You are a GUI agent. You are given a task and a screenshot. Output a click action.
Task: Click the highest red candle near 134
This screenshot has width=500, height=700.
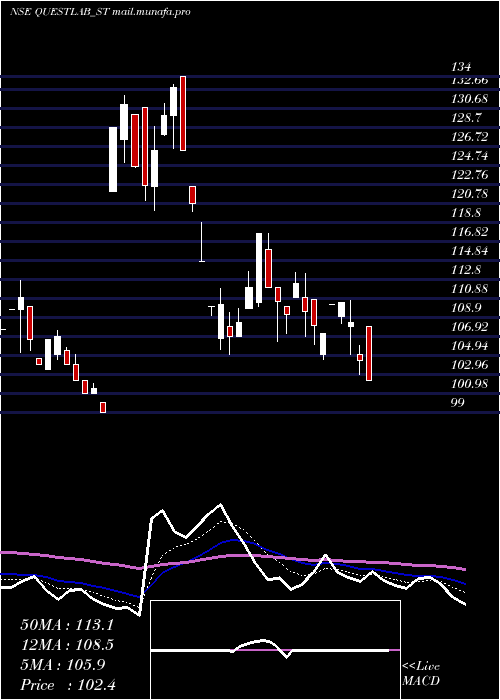click(183, 113)
